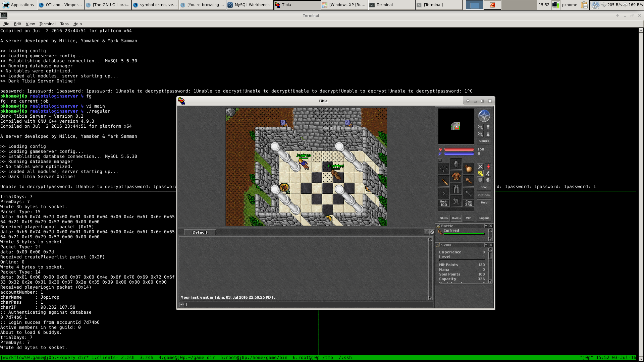
Task: Click the Skills panel scroll down arrow
Action: 490,282
